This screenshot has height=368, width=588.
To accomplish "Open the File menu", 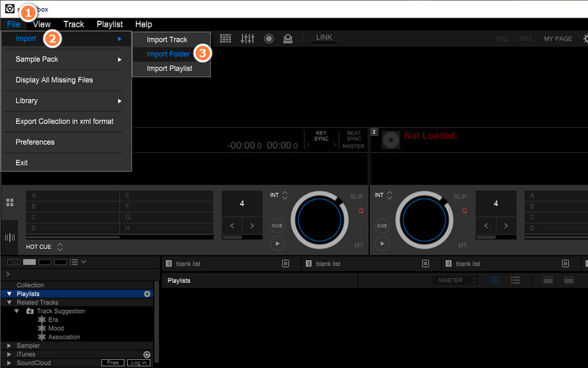I will coord(13,24).
